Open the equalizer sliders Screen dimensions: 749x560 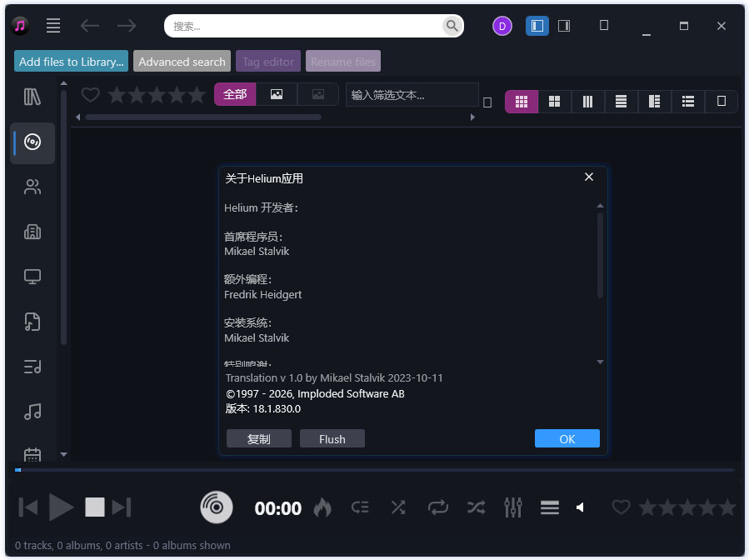coord(513,507)
